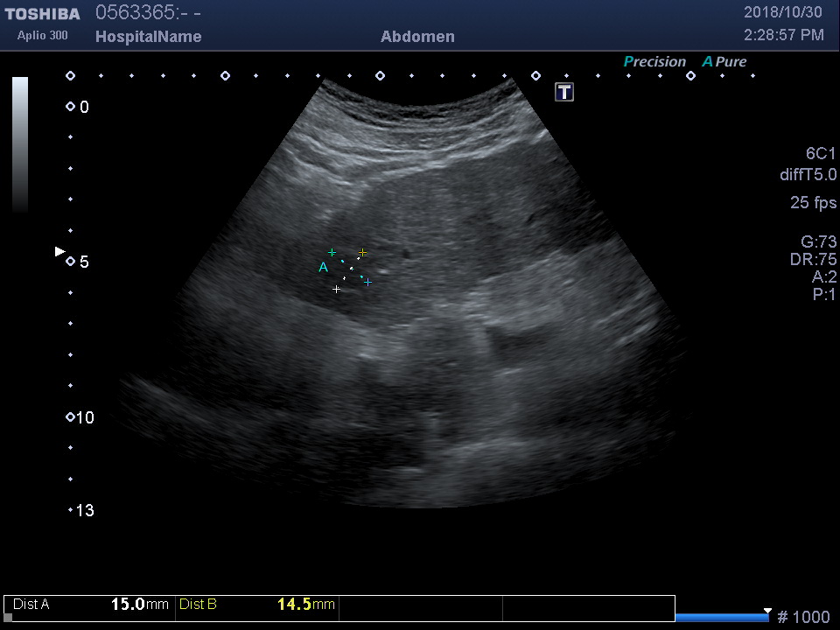Click the TOSHIBA logo
Image resolution: width=840 pixels, height=630 pixels.
pyautogui.click(x=42, y=14)
